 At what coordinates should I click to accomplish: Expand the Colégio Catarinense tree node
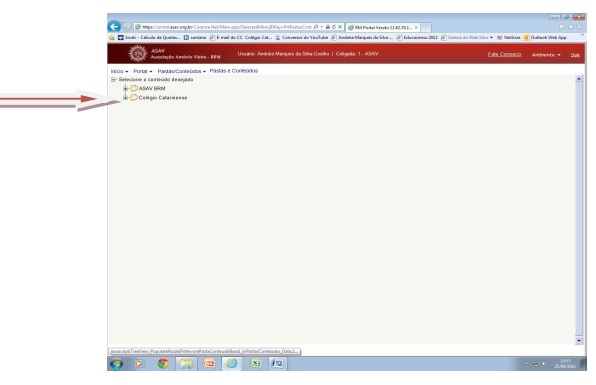coord(125,98)
